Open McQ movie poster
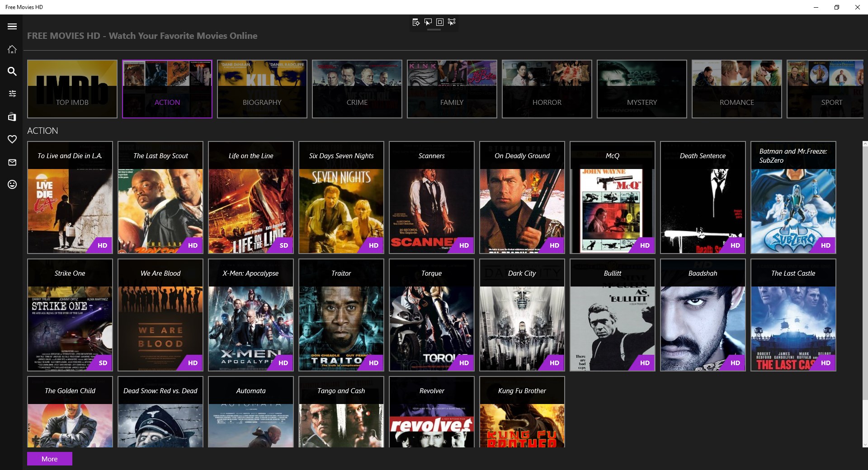The height and width of the screenshot is (470, 868). click(613, 197)
